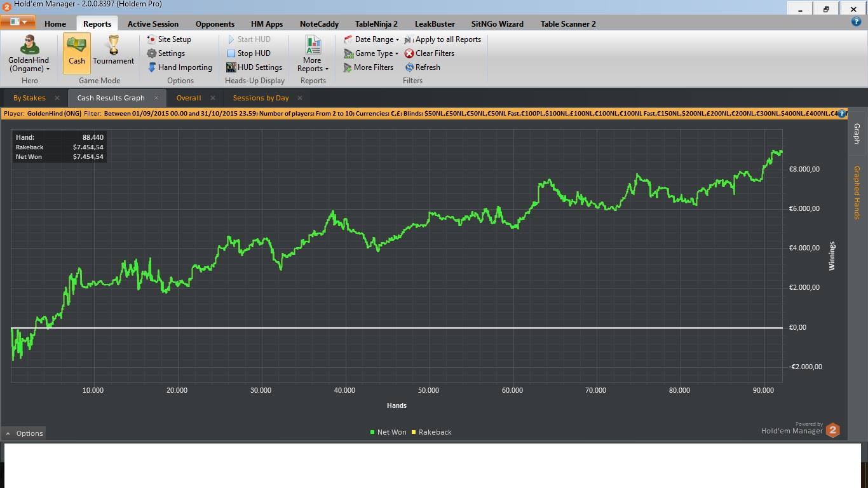Screen dimensions: 868x488
Task: Open Site Setup options
Action: point(168,39)
